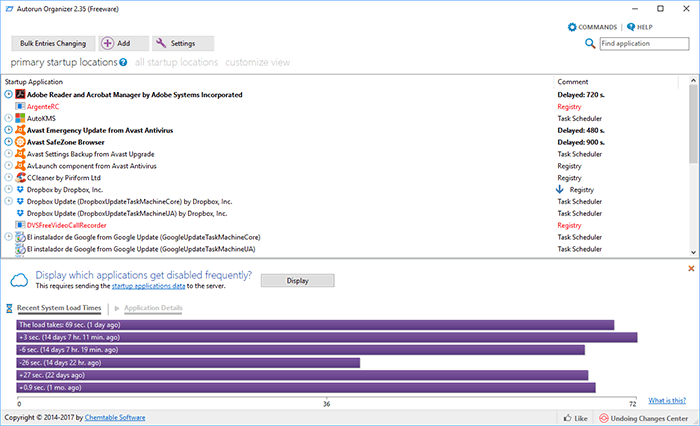This screenshot has width=700, height=426.
Task: Open the startup applications data link
Action: pos(148,286)
